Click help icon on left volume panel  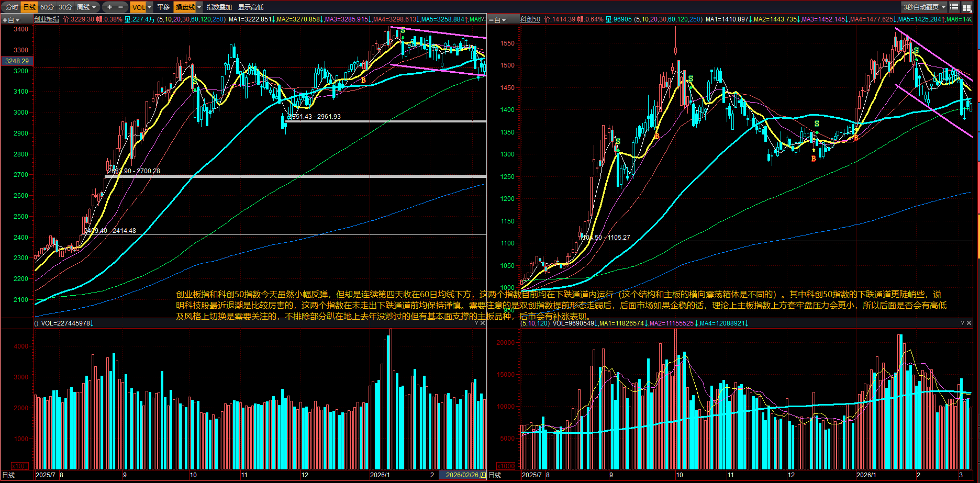pos(476,323)
